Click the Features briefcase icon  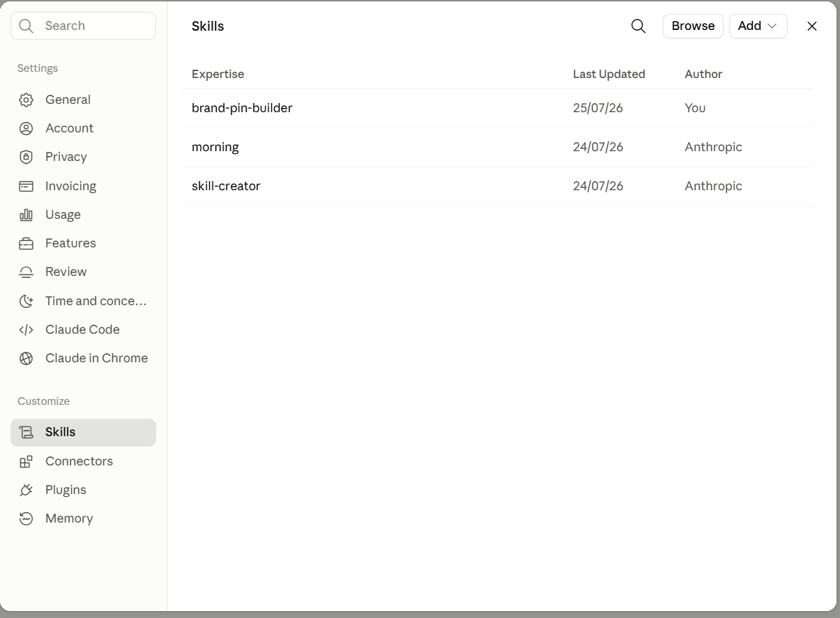(26, 243)
